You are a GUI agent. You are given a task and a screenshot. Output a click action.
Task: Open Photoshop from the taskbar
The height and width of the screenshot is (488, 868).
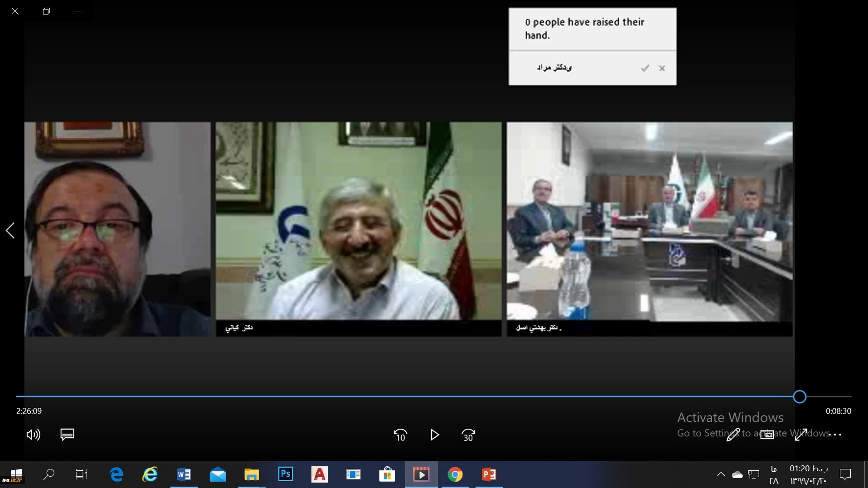point(286,474)
